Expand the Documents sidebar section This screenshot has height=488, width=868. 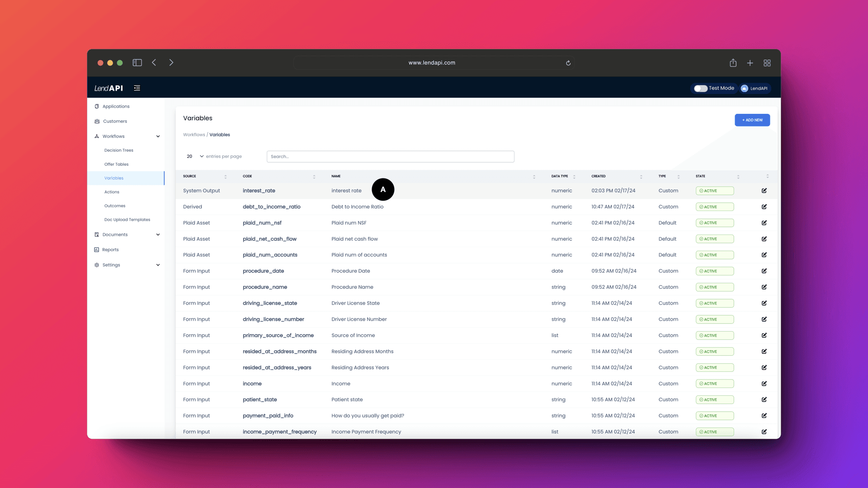[x=158, y=235]
